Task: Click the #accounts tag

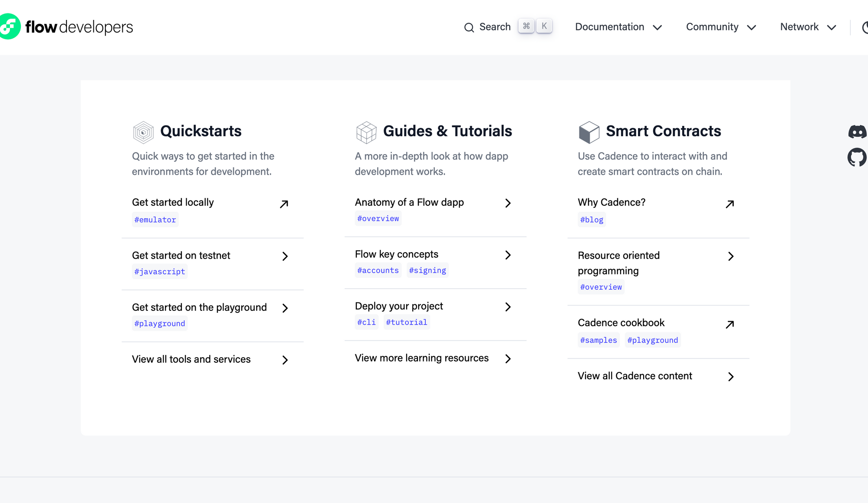Action: 378,270
